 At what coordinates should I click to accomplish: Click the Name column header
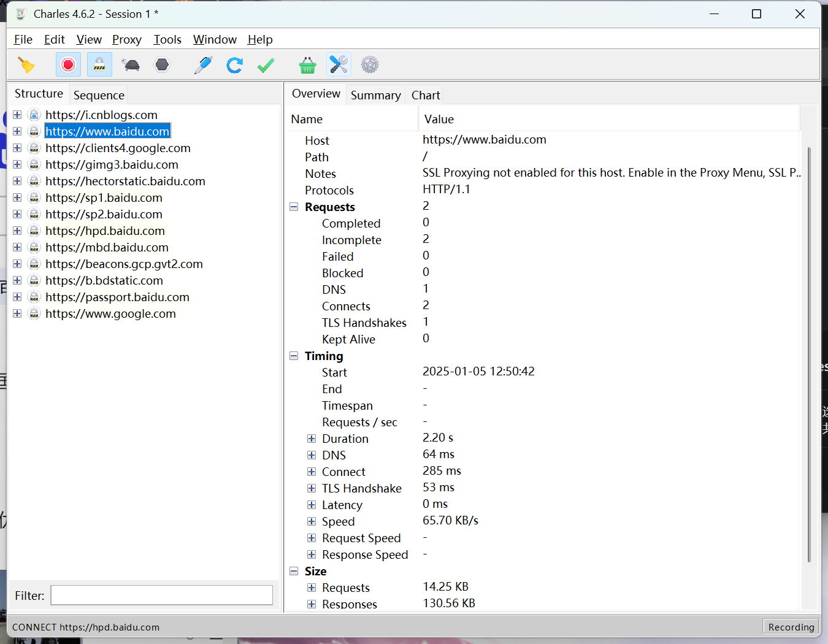click(352, 119)
